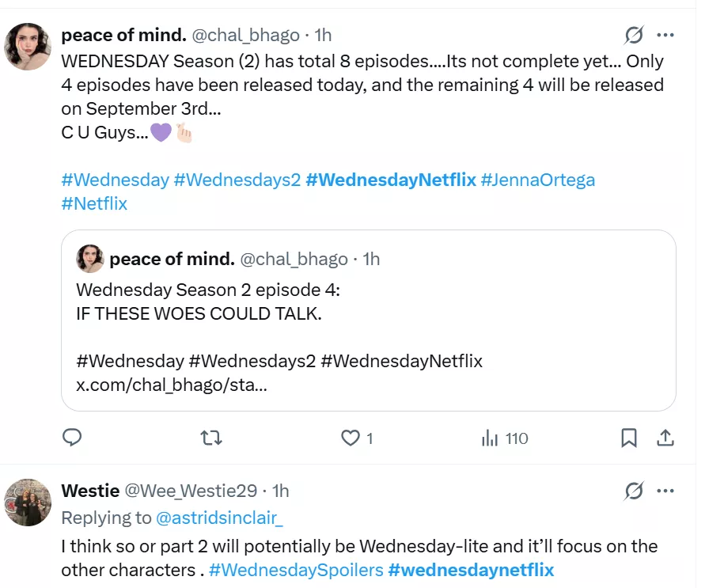Open Westie's profile avatar

pos(29,502)
